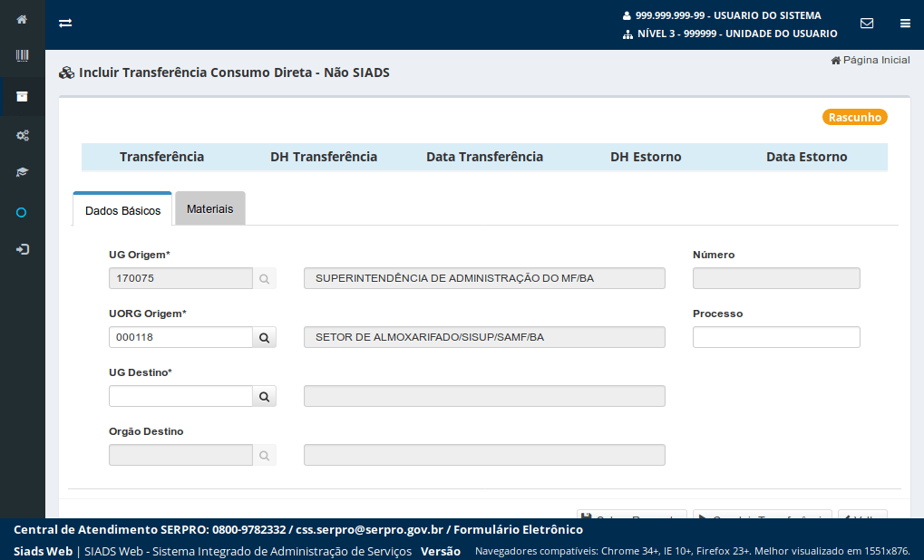Viewport: 924px width, 560px height.
Task: Click the 'Orgão Destino' label
Action: click(146, 431)
